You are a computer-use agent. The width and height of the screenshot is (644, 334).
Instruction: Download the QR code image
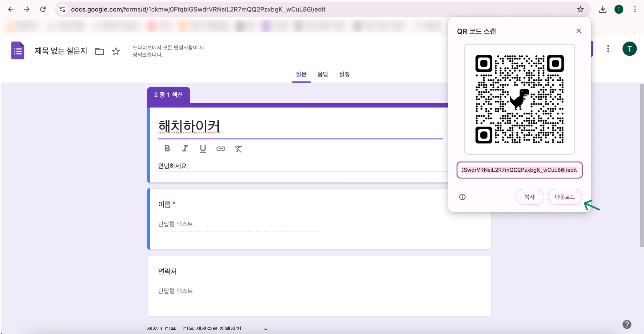click(x=565, y=197)
